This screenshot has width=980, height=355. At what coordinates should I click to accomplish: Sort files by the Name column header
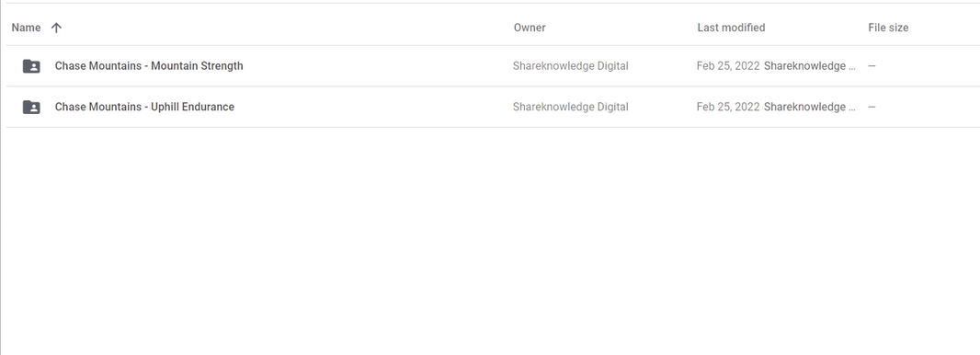coord(26,28)
